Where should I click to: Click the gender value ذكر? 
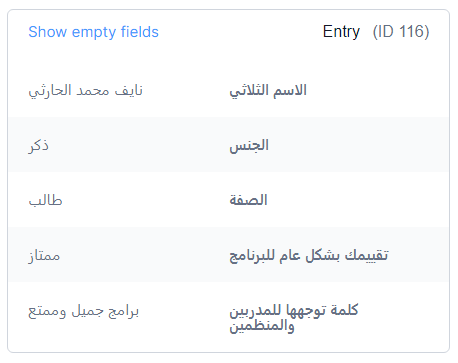38,146
